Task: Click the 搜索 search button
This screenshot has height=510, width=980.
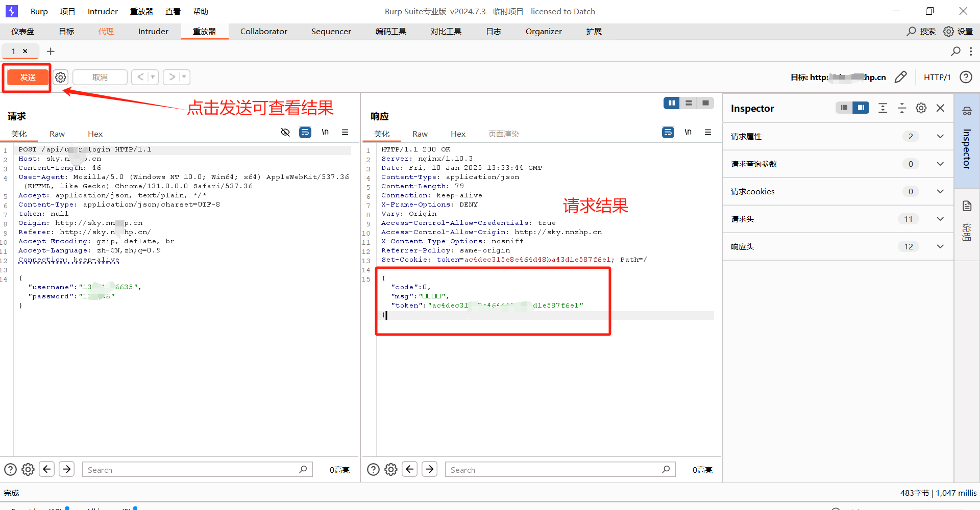Action: click(921, 31)
